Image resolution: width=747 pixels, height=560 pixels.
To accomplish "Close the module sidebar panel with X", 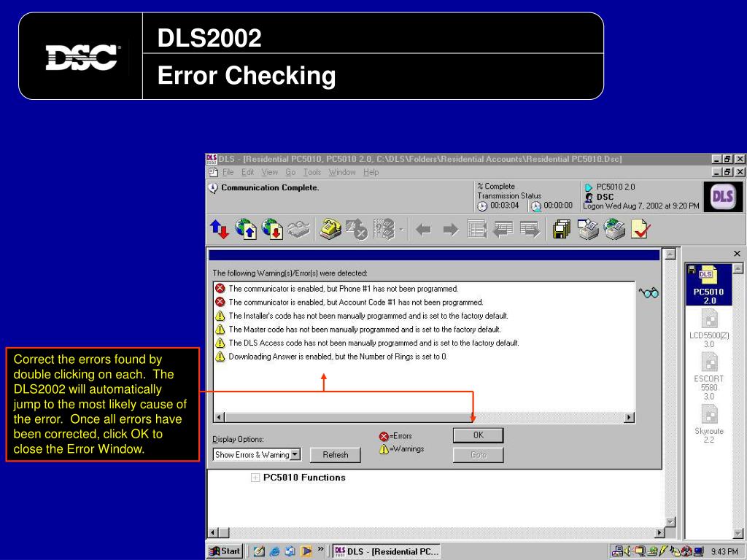I will coord(737,253).
